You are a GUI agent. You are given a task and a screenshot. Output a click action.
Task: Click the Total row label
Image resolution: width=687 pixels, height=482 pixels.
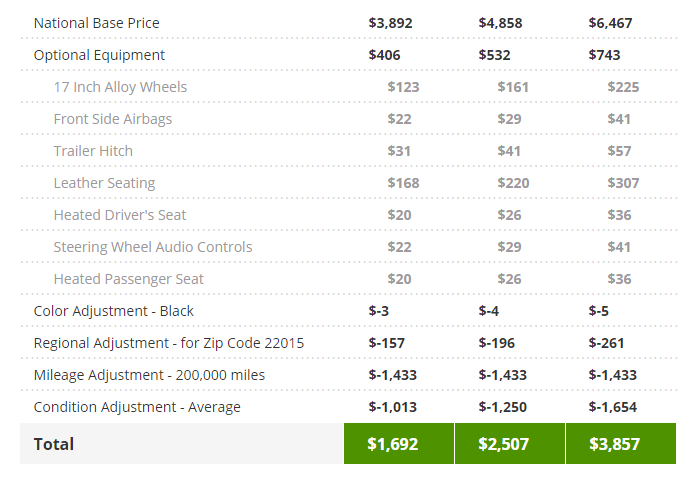(54, 444)
